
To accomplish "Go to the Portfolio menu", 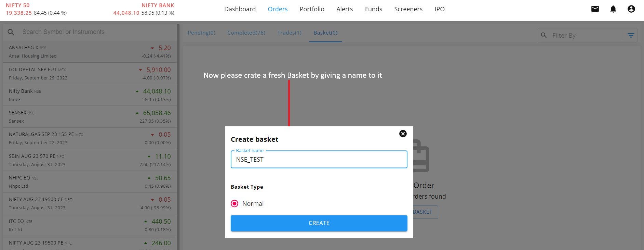I will click(x=312, y=9).
